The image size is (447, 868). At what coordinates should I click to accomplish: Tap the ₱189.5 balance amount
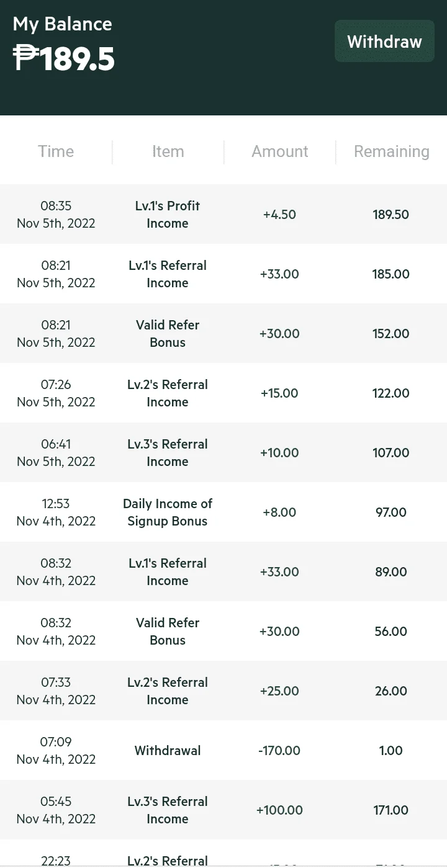click(x=63, y=59)
